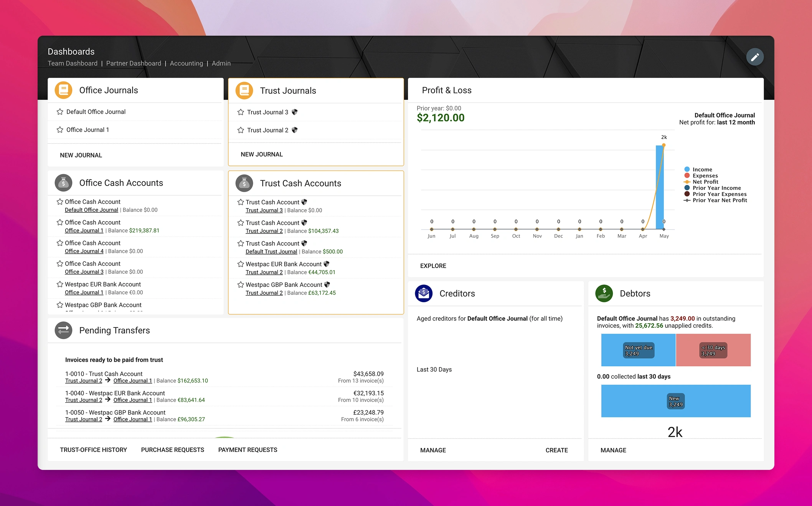The width and height of the screenshot is (812, 506).
Task: Click CREATE in the Creditors panel
Action: (x=556, y=450)
